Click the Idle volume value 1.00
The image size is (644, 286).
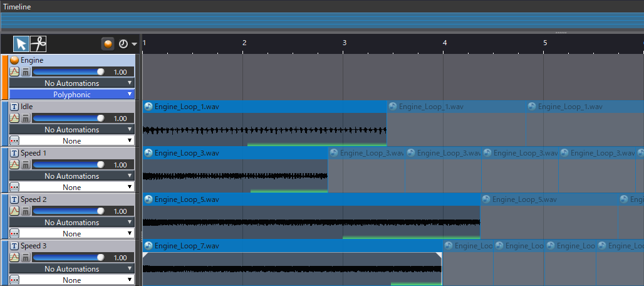point(120,119)
